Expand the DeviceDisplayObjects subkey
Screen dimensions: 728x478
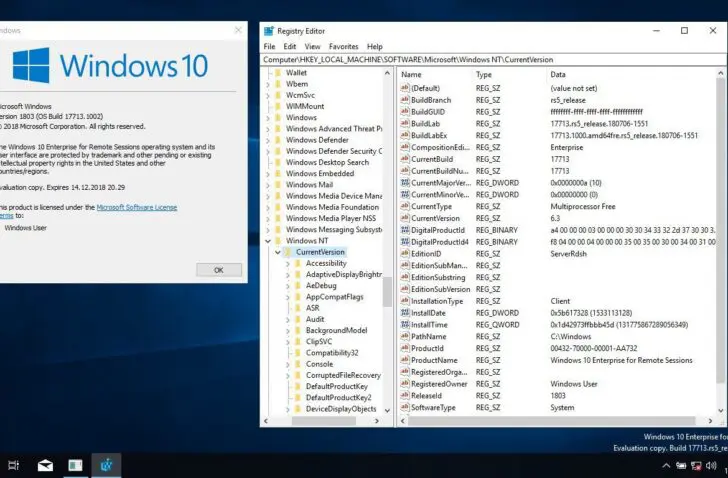pyautogui.click(x=287, y=409)
